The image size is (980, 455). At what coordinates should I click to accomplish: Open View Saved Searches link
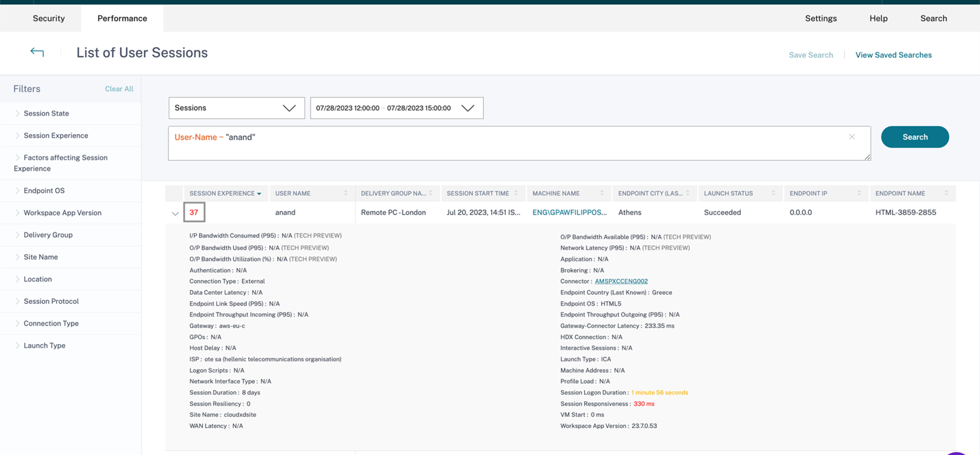893,55
